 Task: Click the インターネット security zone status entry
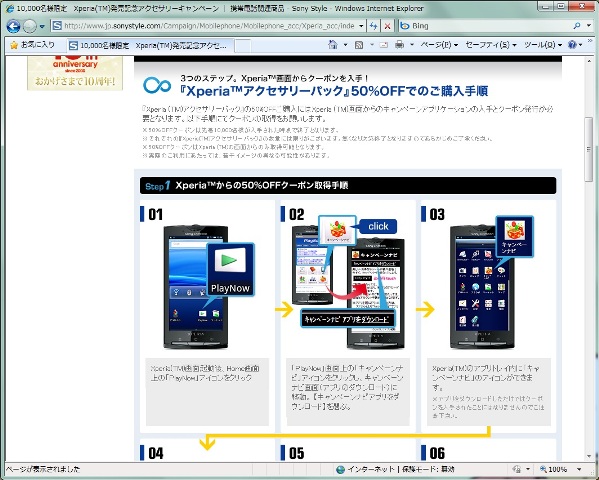(395, 469)
